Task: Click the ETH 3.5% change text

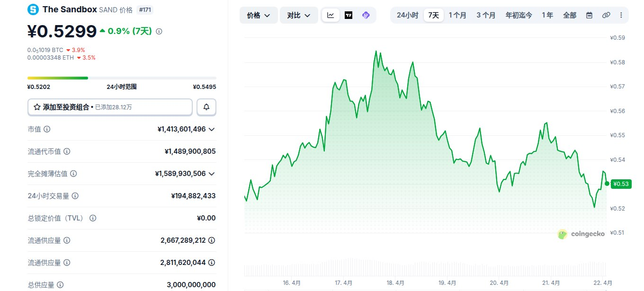Action: click(x=86, y=58)
